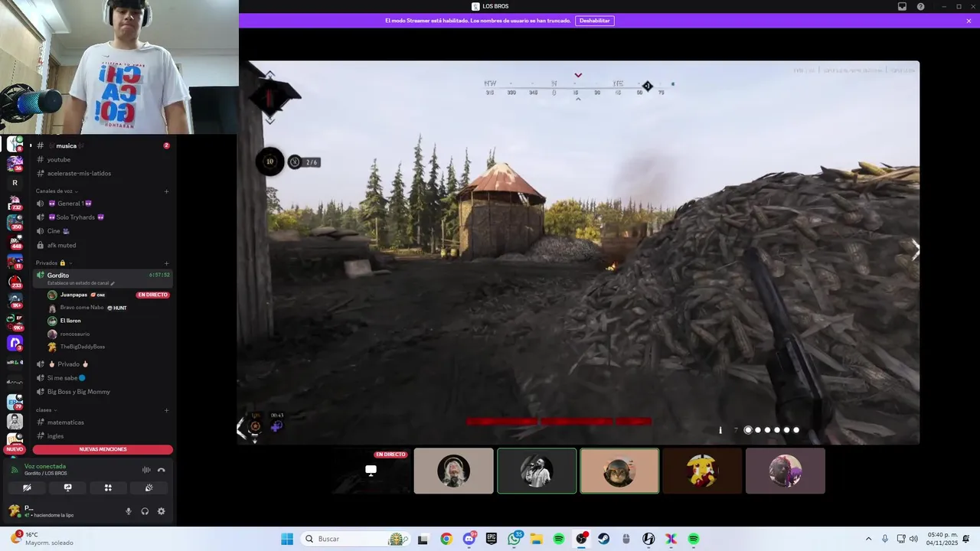The width and height of the screenshot is (980, 551).
Task: Select the Pikachu avatar participant tile
Action: 702,471
